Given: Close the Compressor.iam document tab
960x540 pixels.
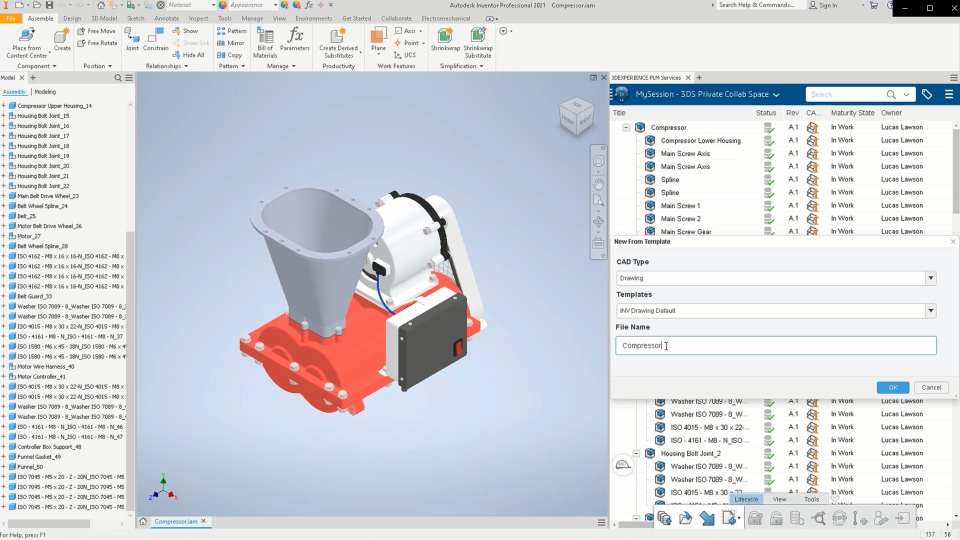Looking at the screenshot, I should (204, 521).
